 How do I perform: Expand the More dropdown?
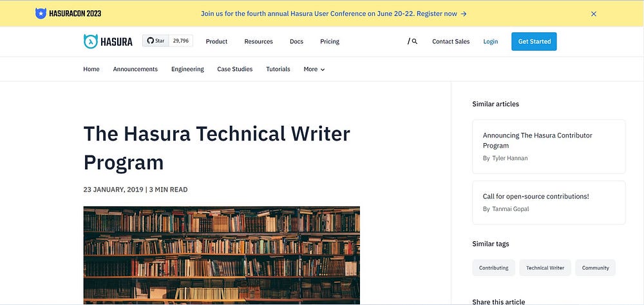(x=314, y=69)
